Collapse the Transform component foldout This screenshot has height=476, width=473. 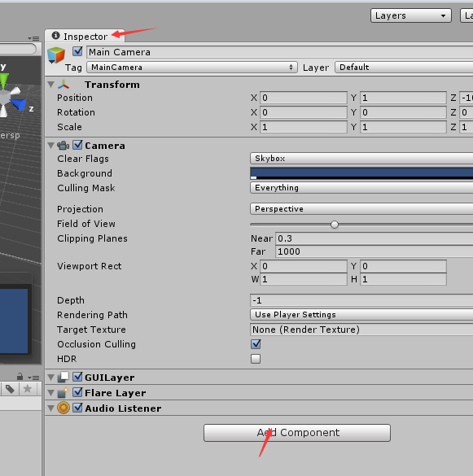tap(51, 85)
